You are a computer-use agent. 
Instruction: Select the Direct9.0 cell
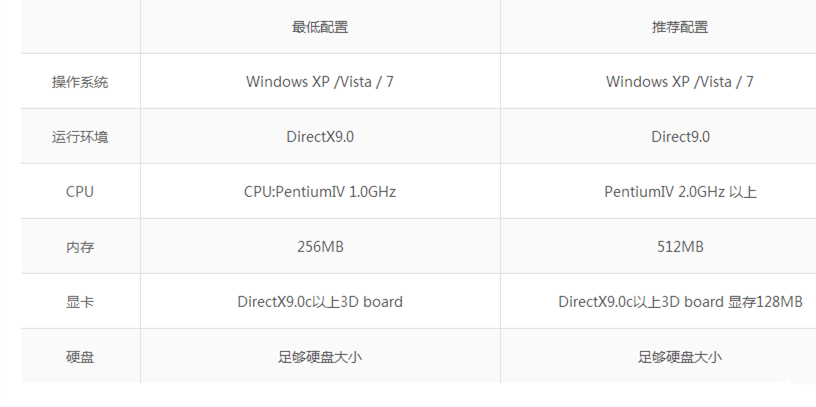pyautogui.click(x=680, y=137)
